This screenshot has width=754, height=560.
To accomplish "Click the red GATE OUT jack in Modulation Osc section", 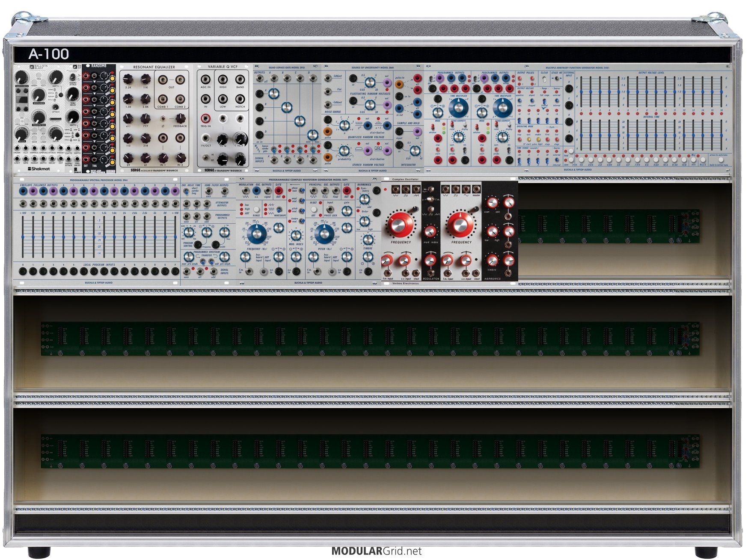I will click(279, 191).
